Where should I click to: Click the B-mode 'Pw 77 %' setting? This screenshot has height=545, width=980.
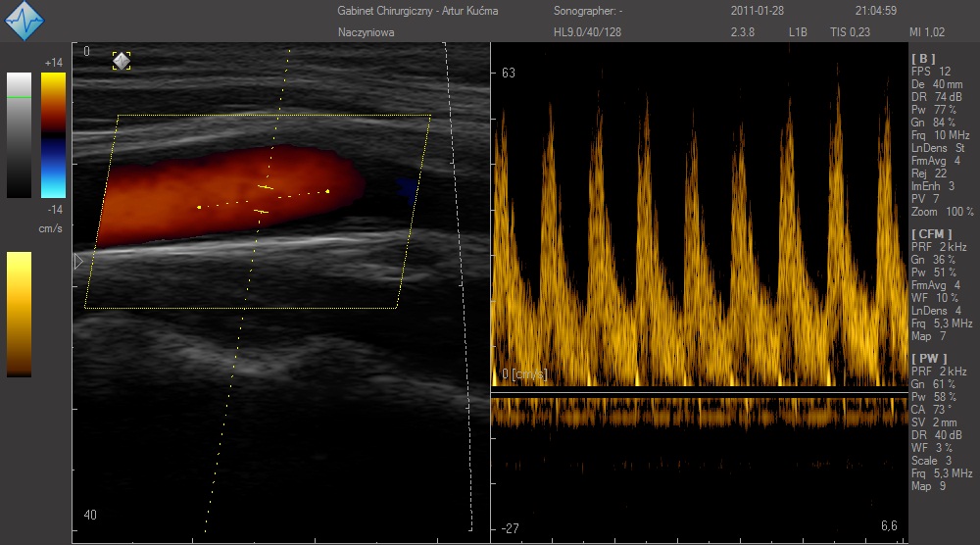point(933,110)
